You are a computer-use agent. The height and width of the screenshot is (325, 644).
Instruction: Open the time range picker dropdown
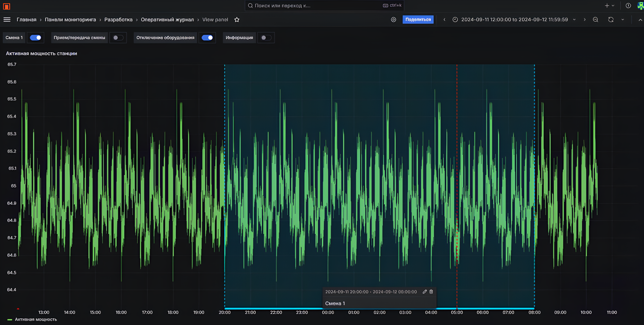pos(514,20)
